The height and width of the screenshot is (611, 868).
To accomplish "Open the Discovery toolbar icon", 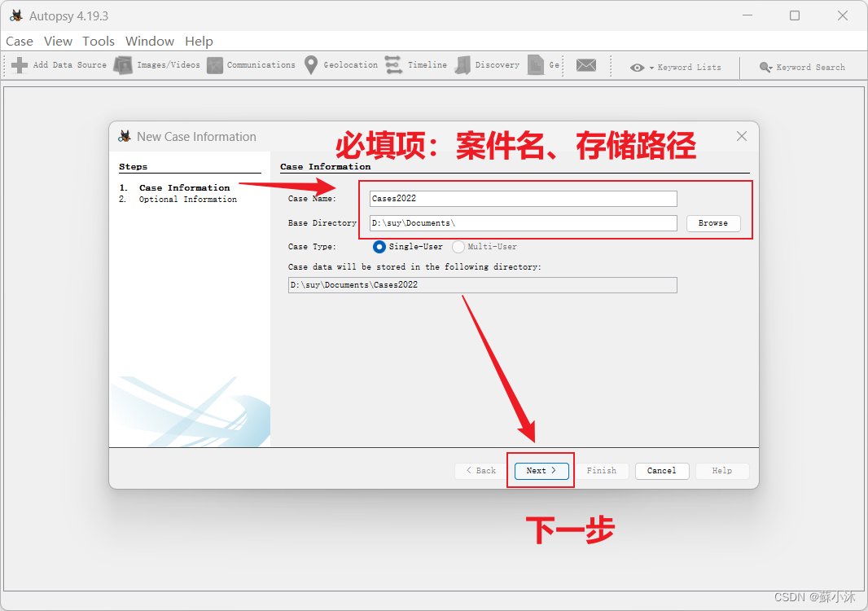I will coord(462,65).
